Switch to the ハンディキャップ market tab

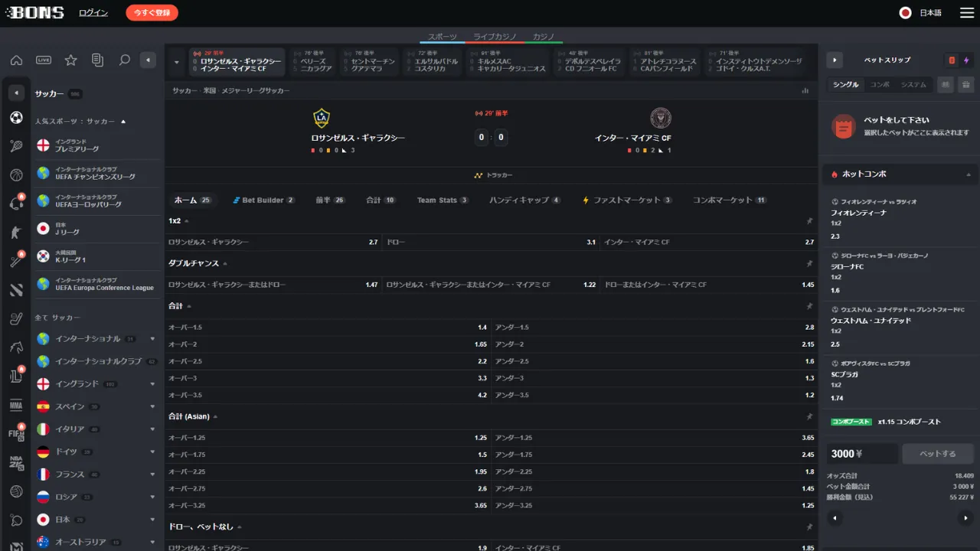pyautogui.click(x=524, y=201)
